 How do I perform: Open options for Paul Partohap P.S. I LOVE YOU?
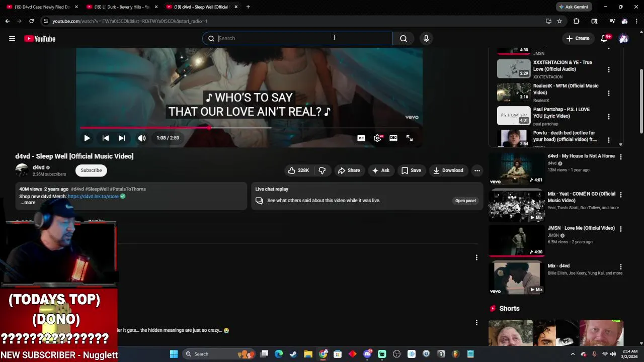[x=609, y=117]
